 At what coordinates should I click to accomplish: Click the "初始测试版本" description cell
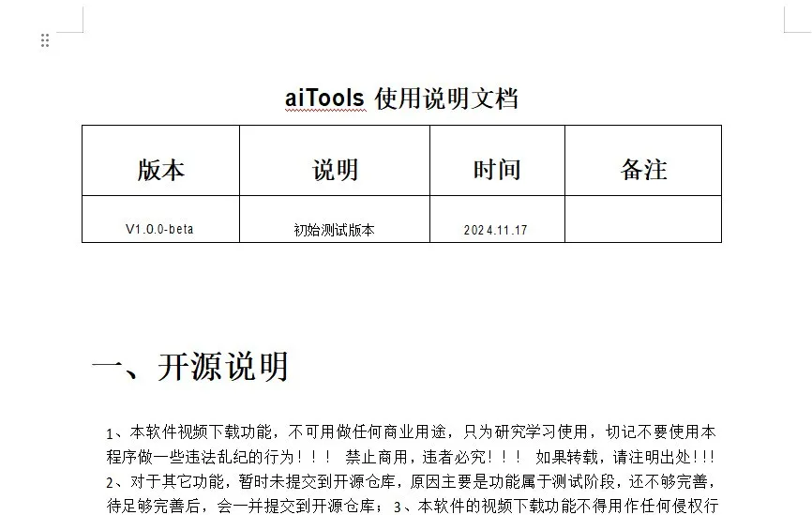pyautogui.click(x=334, y=230)
